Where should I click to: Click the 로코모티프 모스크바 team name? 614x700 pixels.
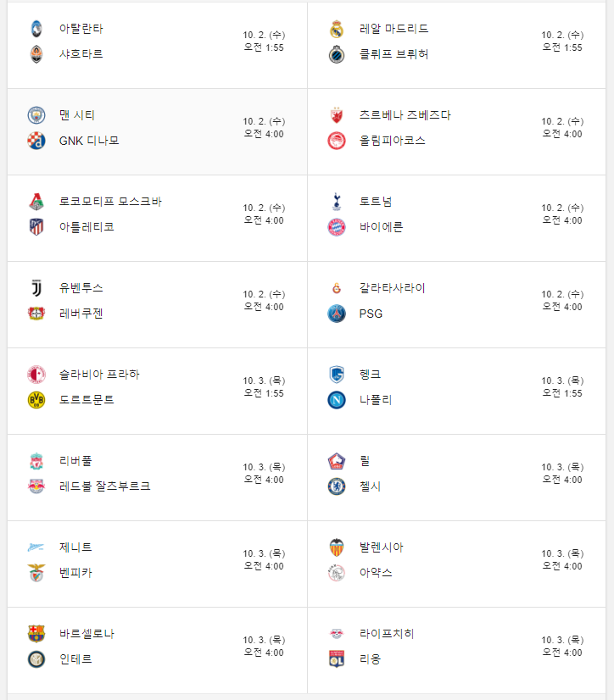[x=110, y=202]
